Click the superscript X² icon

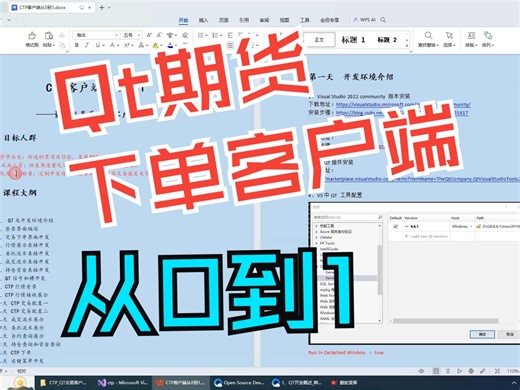(127, 45)
